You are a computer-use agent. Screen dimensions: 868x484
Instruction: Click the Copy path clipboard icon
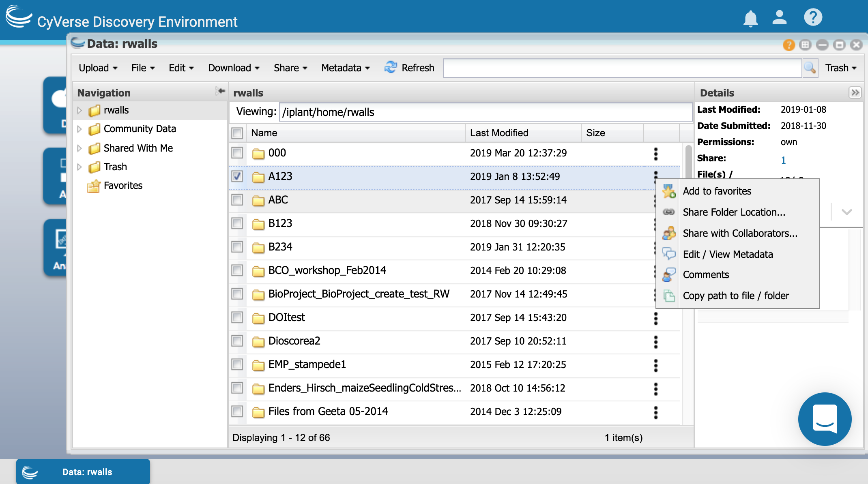pos(669,296)
